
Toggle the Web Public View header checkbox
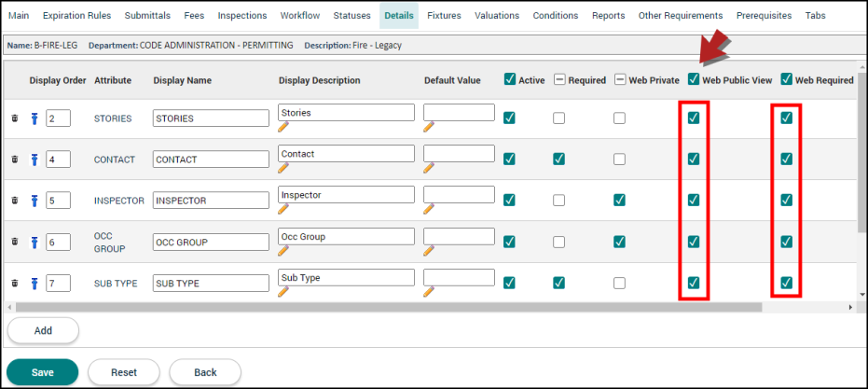pyautogui.click(x=694, y=80)
